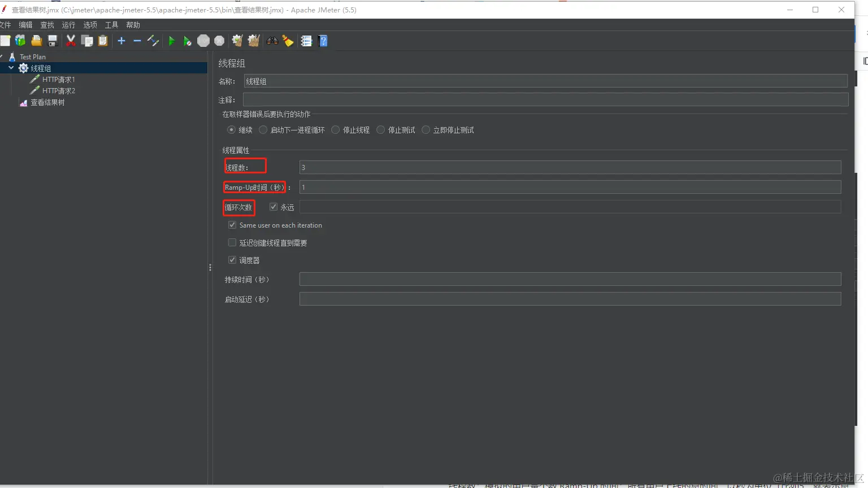
Task: Start test with no pauses icon
Action: pyautogui.click(x=187, y=41)
